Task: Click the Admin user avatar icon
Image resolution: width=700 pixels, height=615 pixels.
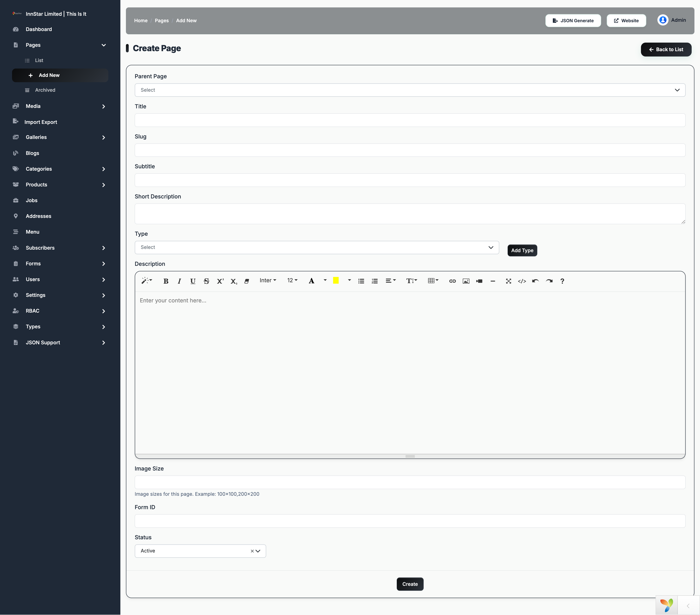Action: pos(663,20)
